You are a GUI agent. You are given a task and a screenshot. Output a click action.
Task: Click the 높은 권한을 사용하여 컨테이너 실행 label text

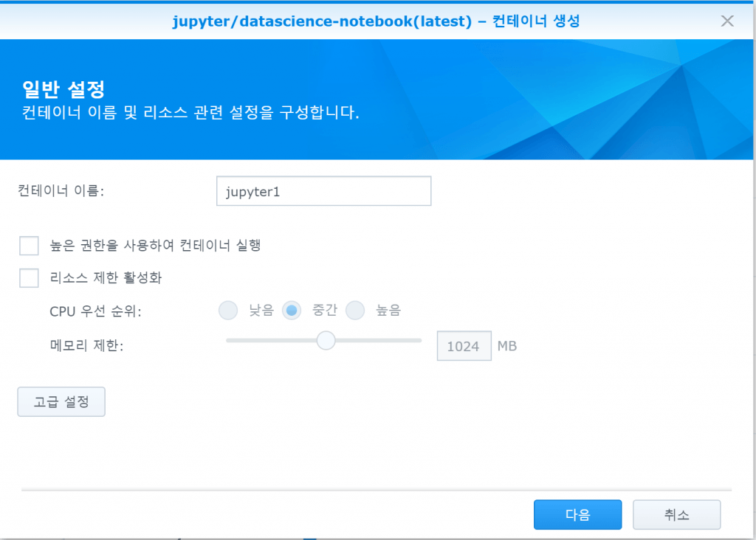155,245
